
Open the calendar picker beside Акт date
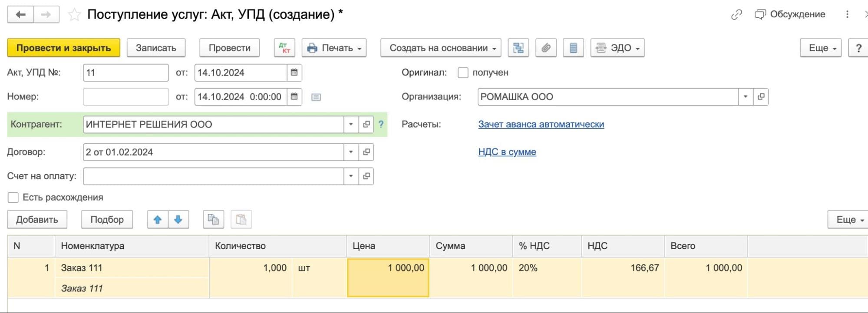(x=294, y=72)
